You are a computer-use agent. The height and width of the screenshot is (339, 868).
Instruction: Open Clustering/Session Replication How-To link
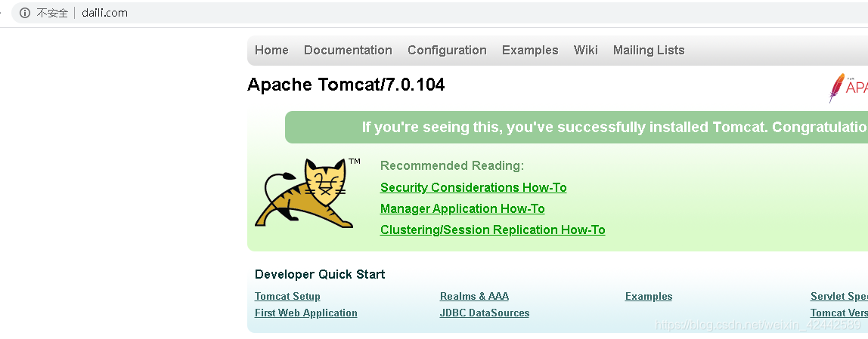click(493, 230)
